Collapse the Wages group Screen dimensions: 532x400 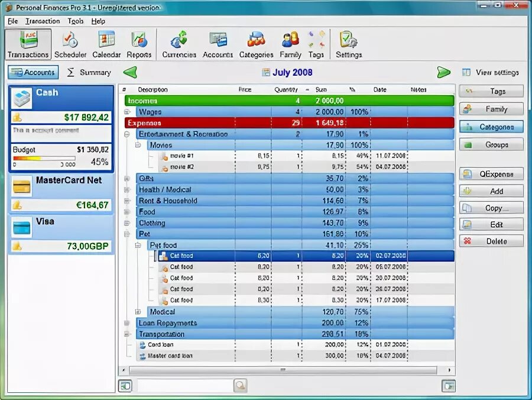click(x=127, y=112)
